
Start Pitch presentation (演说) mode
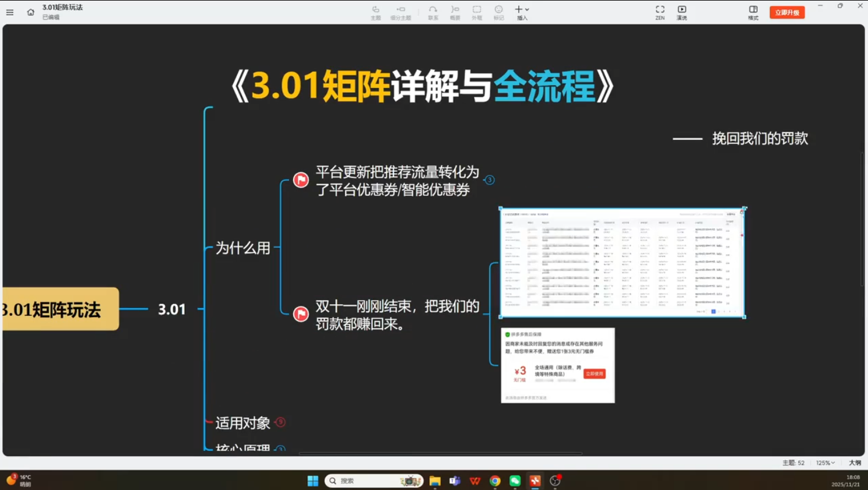(x=681, y=12)
